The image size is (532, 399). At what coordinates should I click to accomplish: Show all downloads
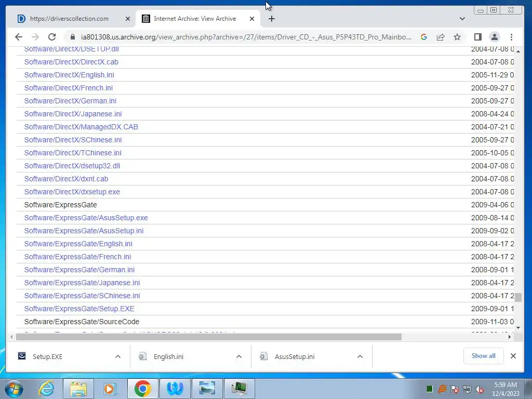pyautogui.click(x=483, y=356)
